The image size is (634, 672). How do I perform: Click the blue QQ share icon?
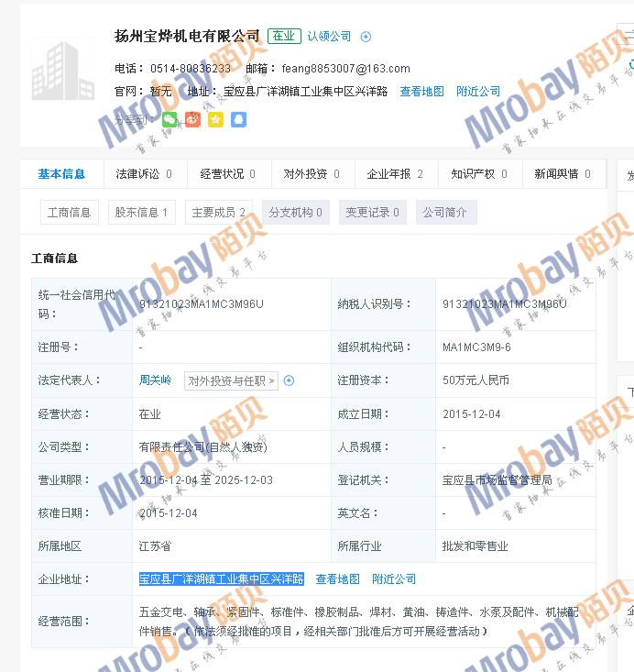coord(238,119)
